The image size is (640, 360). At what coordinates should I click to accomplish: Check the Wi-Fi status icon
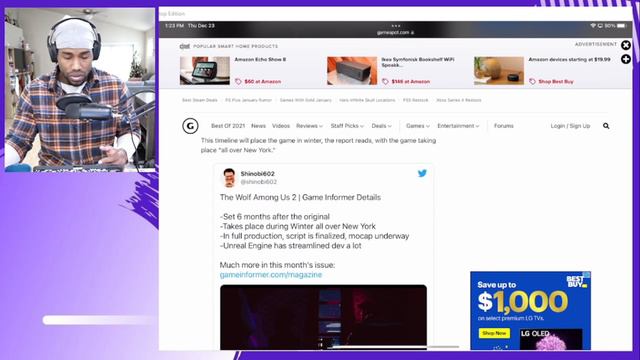pos(593,26)
